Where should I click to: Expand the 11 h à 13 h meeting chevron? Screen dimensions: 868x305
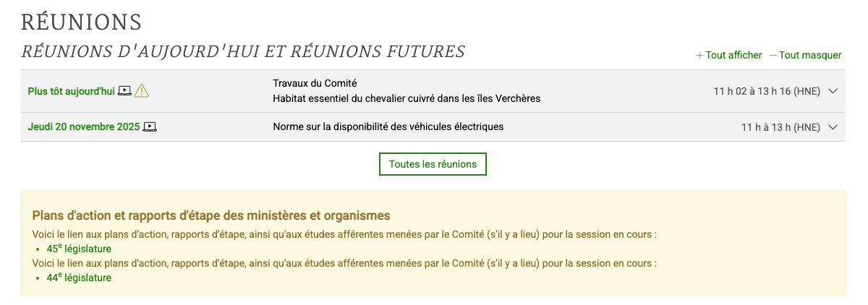click(833, 127)
